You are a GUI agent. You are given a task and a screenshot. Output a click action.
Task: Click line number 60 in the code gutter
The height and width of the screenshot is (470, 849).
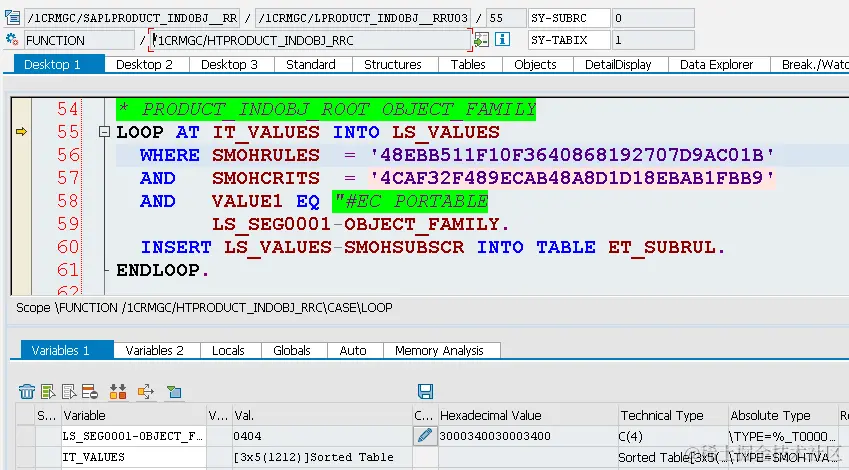(x=67, y=247)
